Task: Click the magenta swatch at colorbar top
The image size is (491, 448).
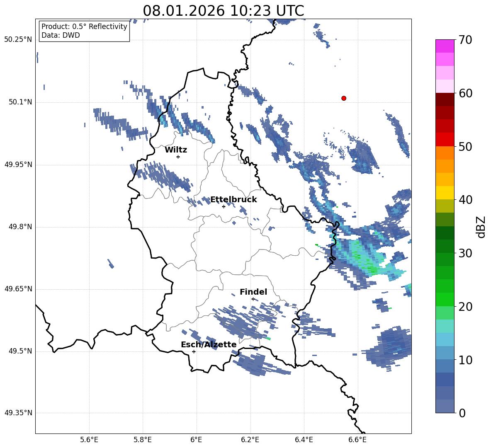Action: pos(445,46)
